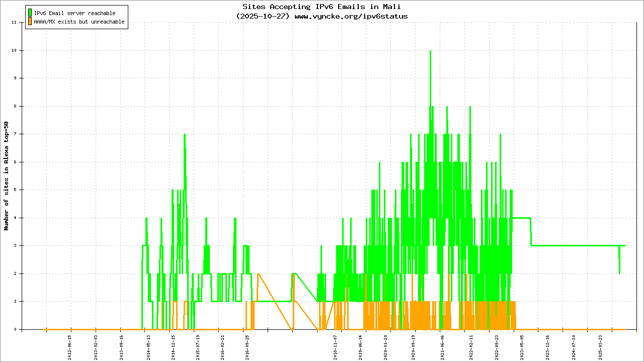Click the 2016-09-25 date label on x-axis
644x362 pixels.
click(247, 346)
